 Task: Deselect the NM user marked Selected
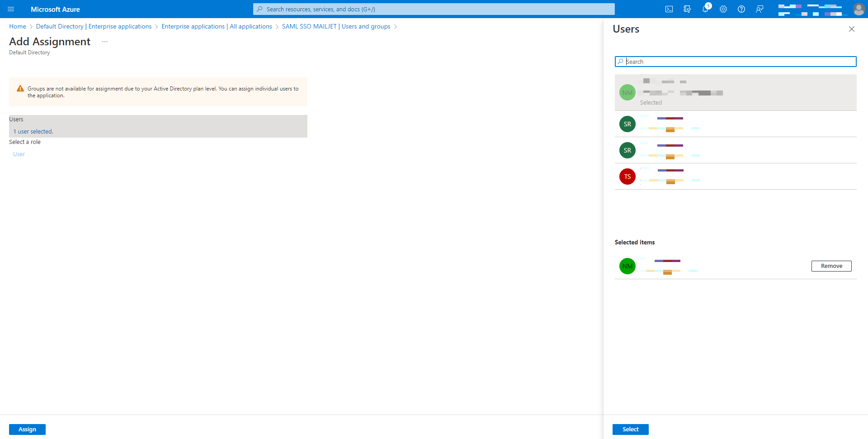[736, 92]
